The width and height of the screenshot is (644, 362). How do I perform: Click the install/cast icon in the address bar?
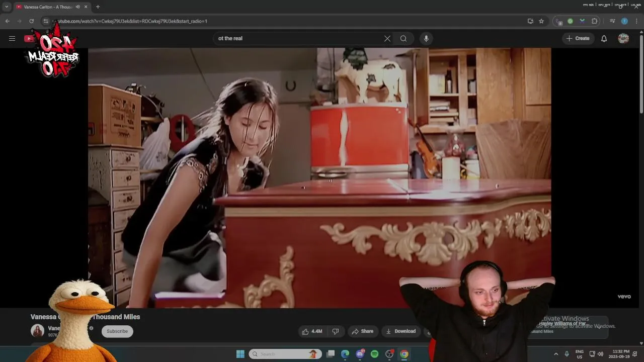[530, 21]
